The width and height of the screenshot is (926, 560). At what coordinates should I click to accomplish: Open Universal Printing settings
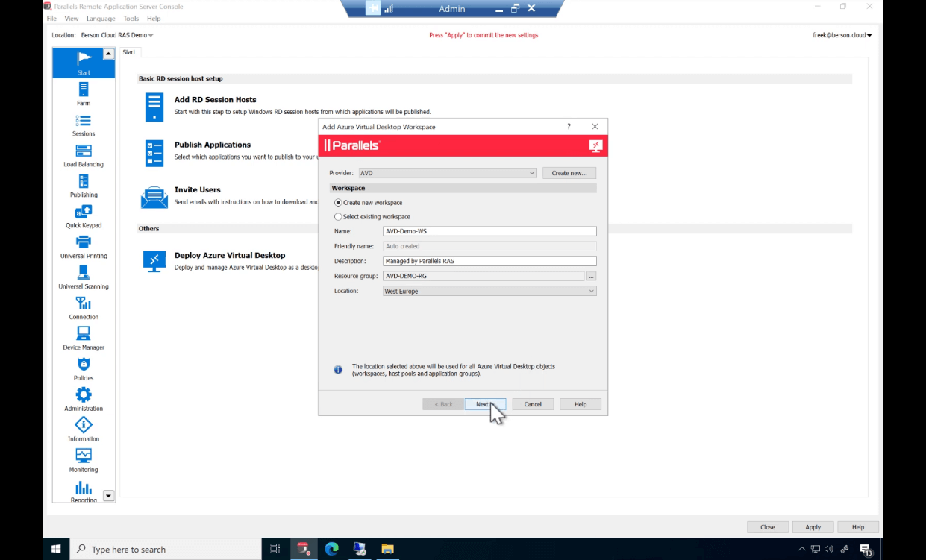coord(83,245)
